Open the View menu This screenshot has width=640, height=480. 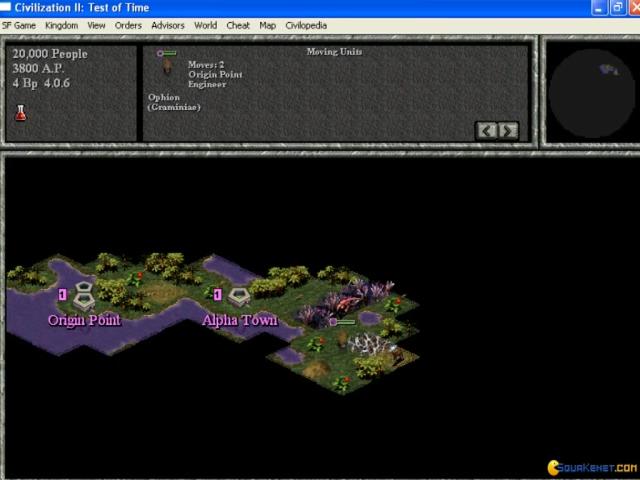point(96,25)
